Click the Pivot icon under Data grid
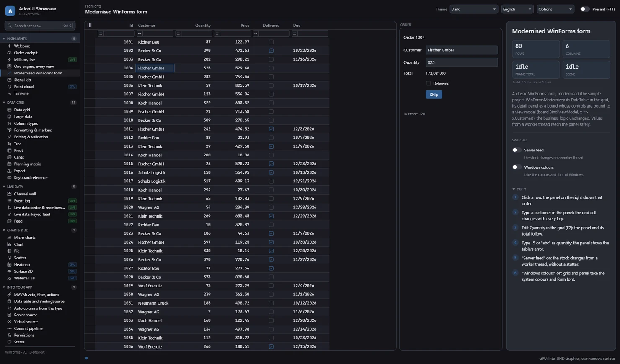Image resolution: width=620 pixels, height=364 pixels. (x=9, y=151)
